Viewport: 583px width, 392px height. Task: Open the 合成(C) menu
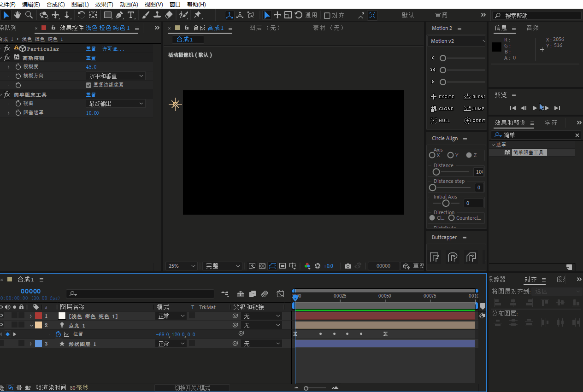[x=56, y=4]
